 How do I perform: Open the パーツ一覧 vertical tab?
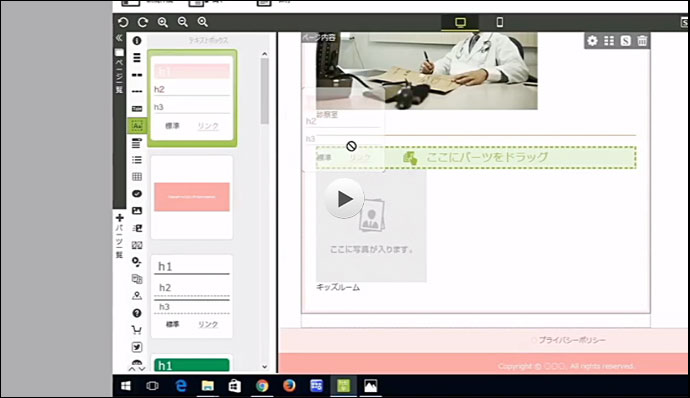coord(119,236)
